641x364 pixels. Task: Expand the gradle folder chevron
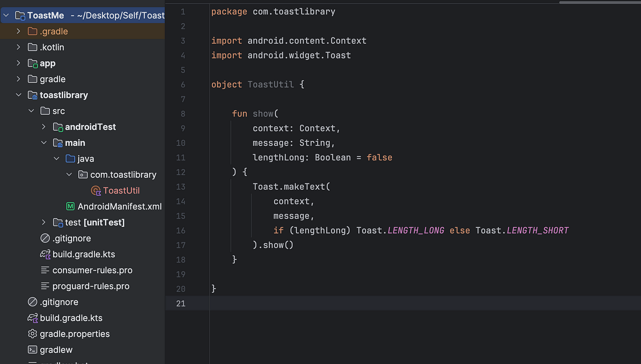point(18,79)
